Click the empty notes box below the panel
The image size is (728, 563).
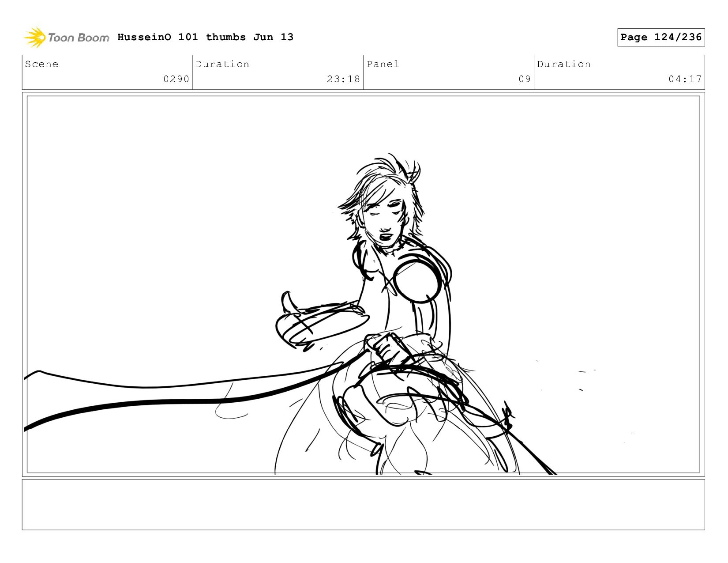(x=363, y=505)
